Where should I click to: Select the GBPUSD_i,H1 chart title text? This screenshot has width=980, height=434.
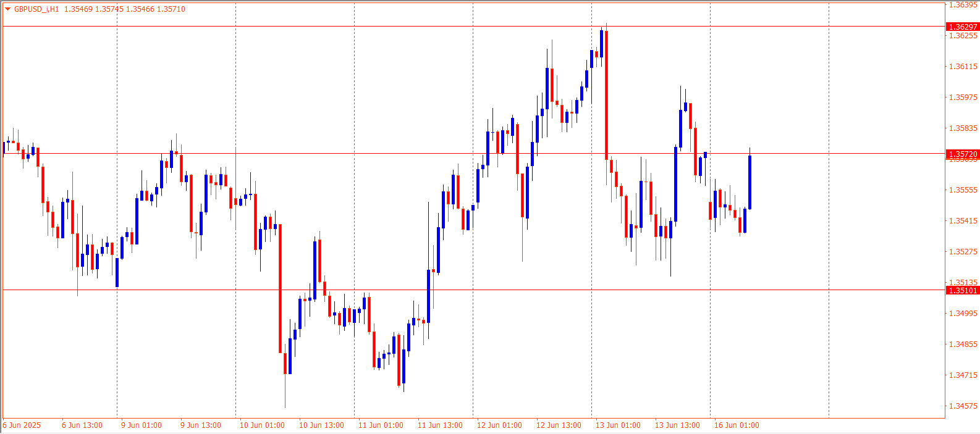click(36, 9)
